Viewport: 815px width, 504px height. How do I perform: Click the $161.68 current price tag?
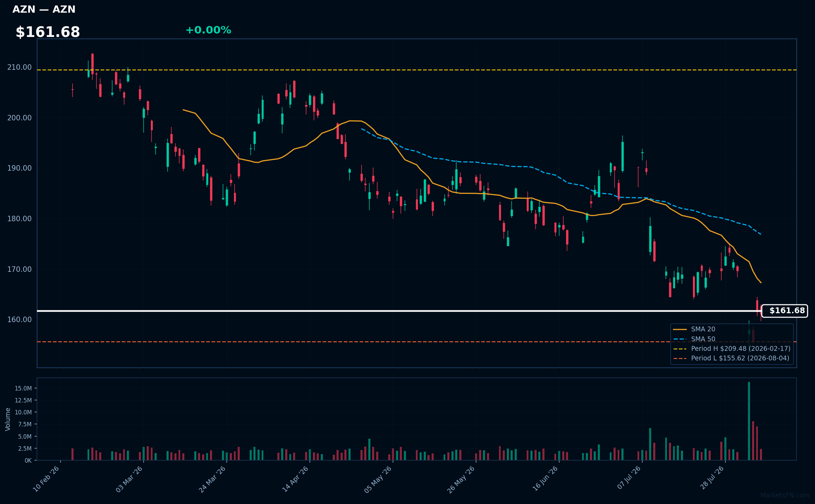click(785, 311)
